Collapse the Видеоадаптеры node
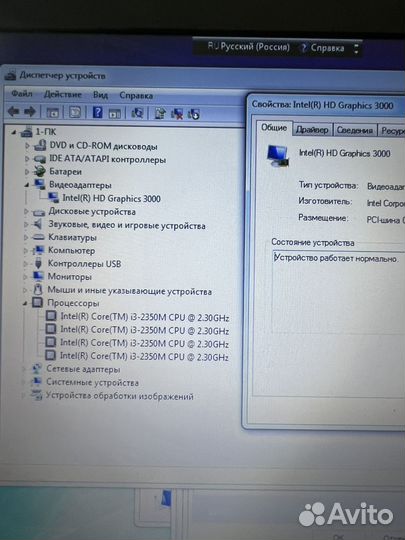Image resolution: width=405 pixels, height=540 pixels. [x=27, y=185]
